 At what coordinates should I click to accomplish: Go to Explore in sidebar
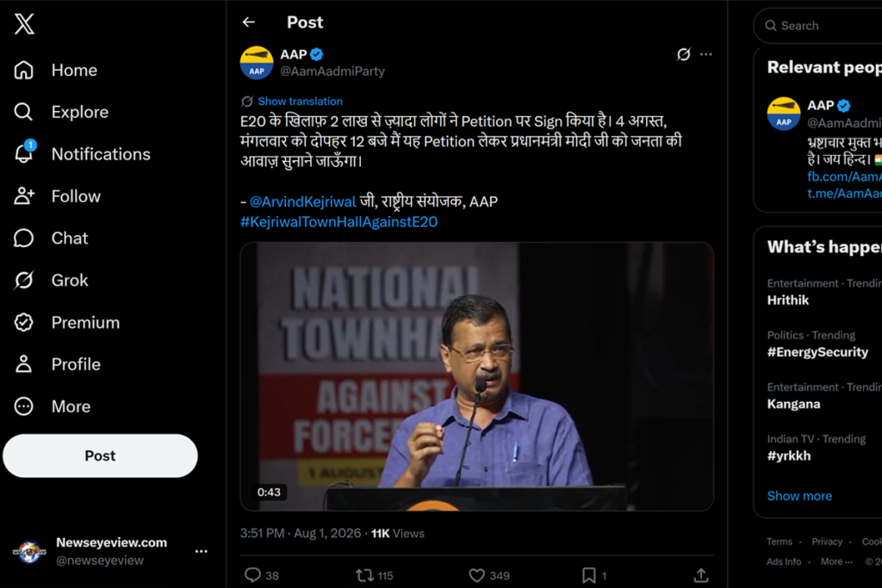point(61,111)
